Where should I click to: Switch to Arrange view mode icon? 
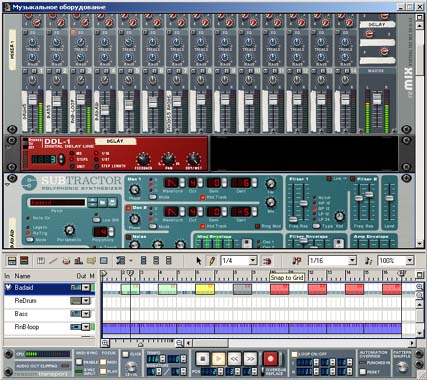(x=12, y=260)
